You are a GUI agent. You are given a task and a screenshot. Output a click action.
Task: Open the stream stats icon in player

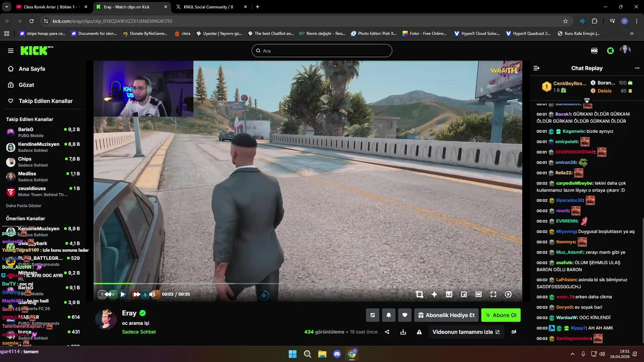(449, 295)
